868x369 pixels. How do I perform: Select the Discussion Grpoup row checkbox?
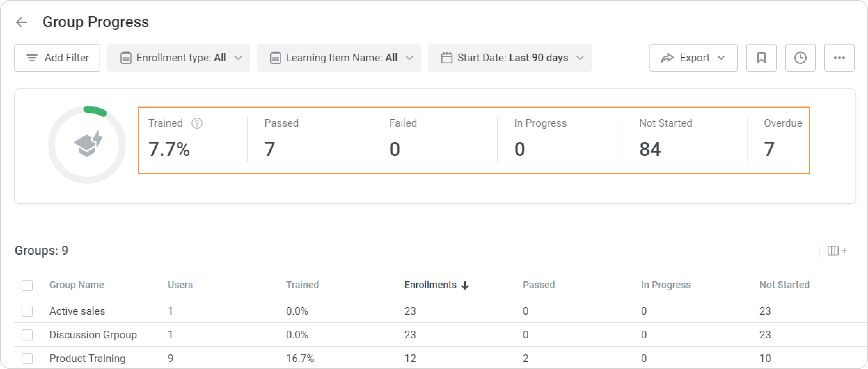pyautogui.click(x=27, y=335)
